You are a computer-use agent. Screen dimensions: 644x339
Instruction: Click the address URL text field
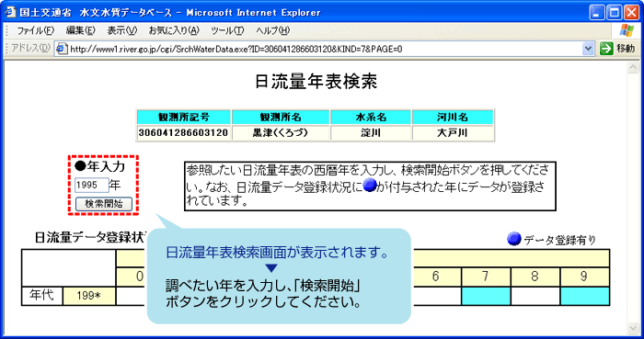(x=325, y=50)
